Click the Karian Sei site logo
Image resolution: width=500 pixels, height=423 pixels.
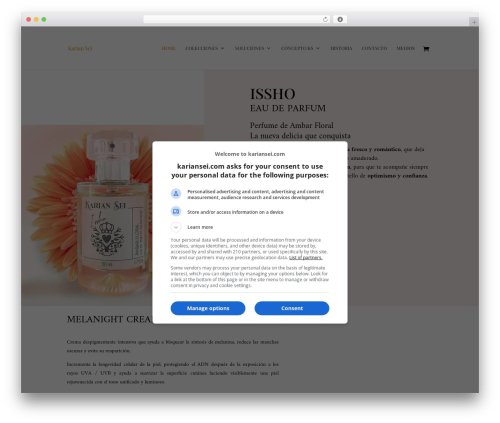click(x=80, y=48)
